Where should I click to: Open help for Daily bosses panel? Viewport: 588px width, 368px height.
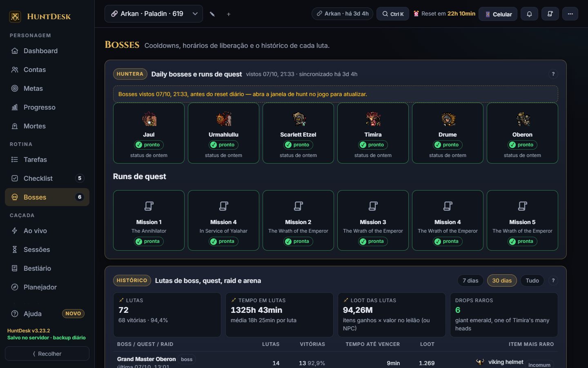(553, 74)
